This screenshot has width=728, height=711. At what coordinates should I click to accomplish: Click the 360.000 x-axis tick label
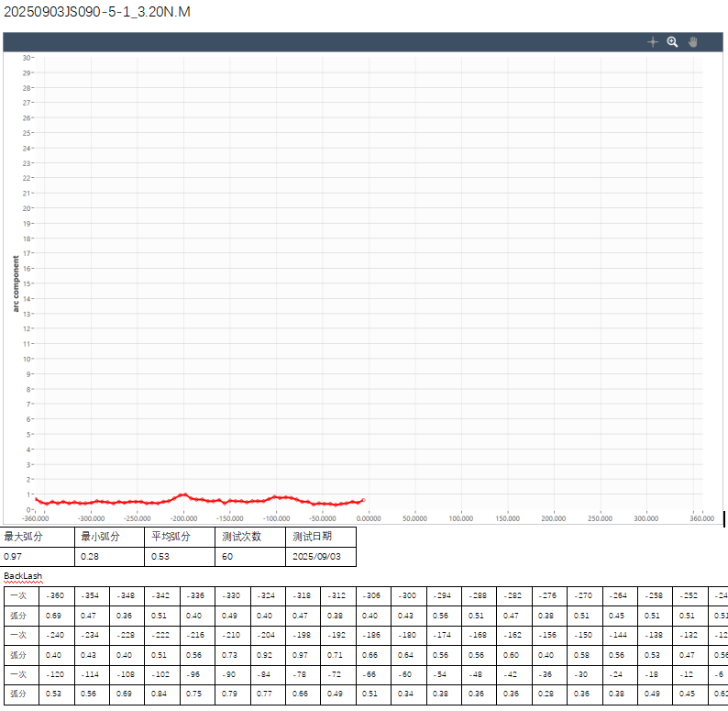click(x=701, y=518)
